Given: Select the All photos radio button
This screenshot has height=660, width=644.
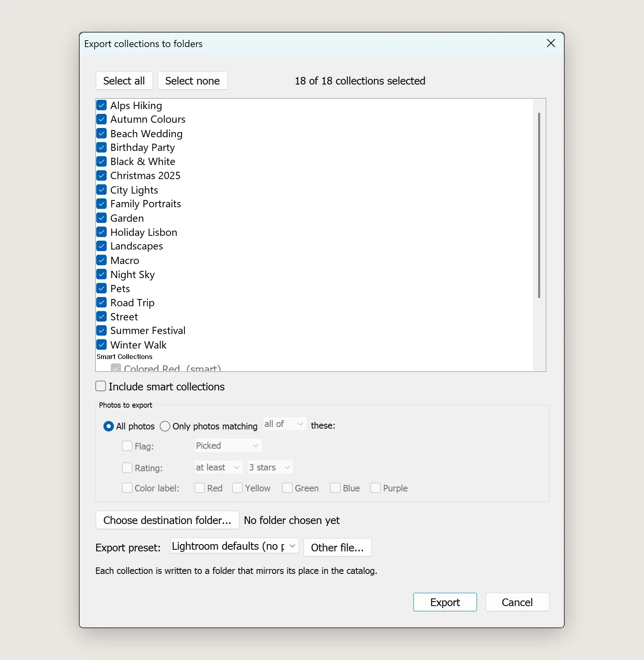Looking at the screenshot, I should coord(109,426).
